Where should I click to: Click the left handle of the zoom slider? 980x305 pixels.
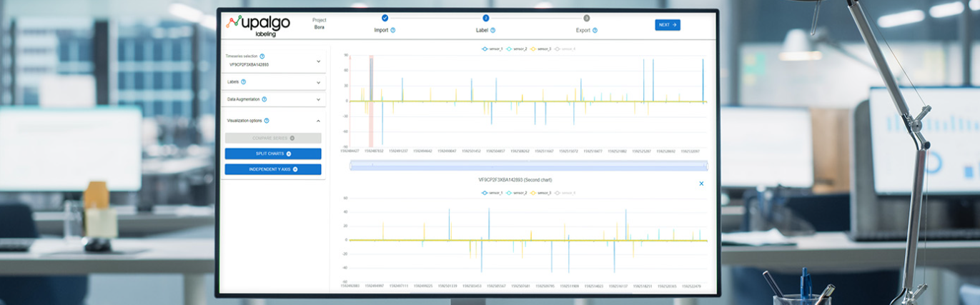[350, 166]
